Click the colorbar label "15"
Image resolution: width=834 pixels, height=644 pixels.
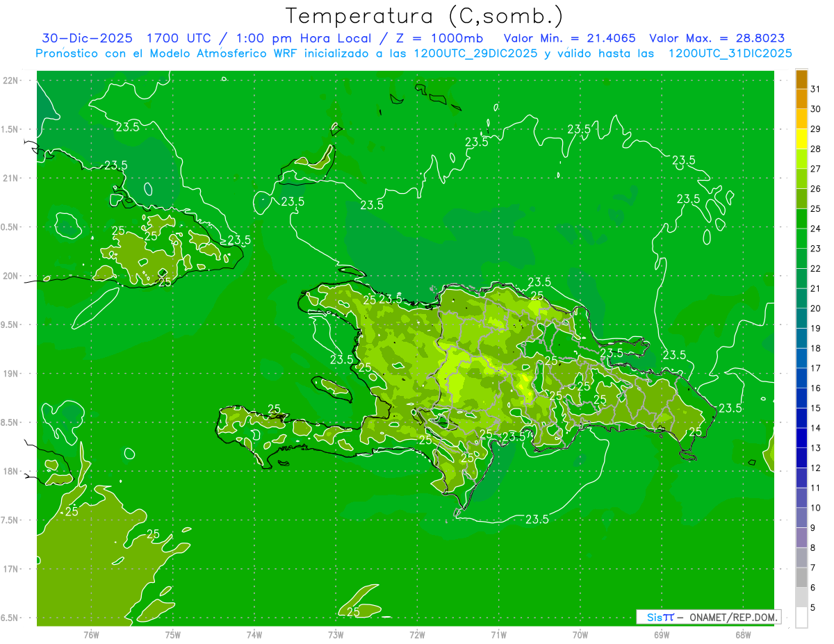click(815, 408)
